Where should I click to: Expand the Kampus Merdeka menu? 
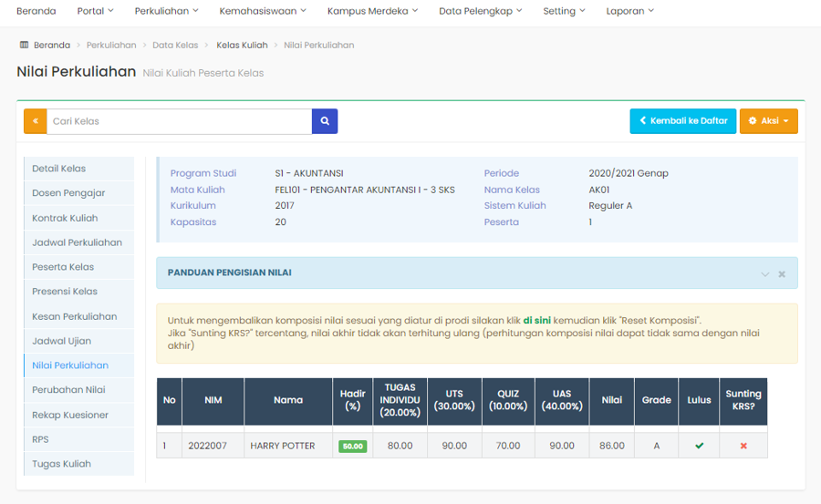coord(372,11)
